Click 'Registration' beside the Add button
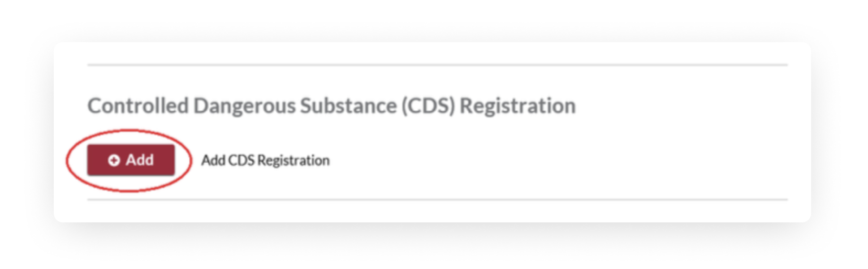The height and width of the screenshot is (269, 868). tap(294, 161)
